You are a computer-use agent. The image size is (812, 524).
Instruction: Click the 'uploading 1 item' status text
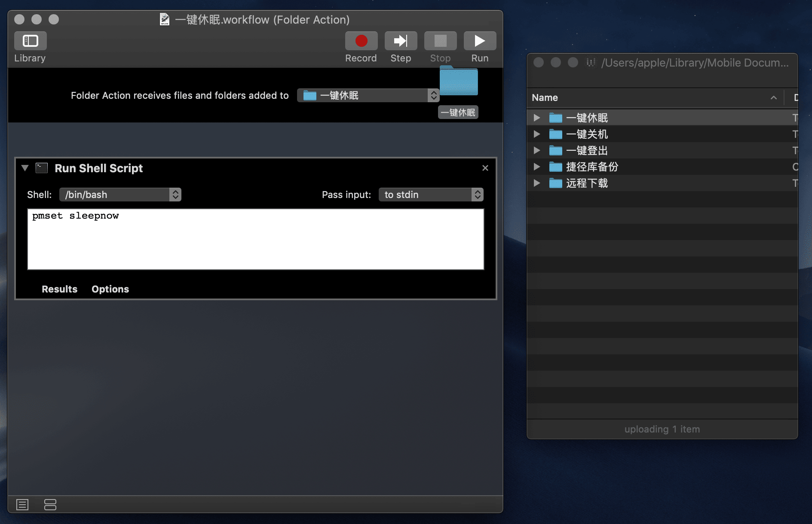pos(662,429)
